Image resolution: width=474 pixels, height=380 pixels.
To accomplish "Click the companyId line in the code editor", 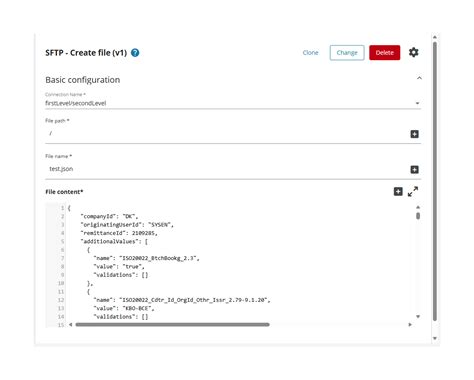I will tap(109, 216).
